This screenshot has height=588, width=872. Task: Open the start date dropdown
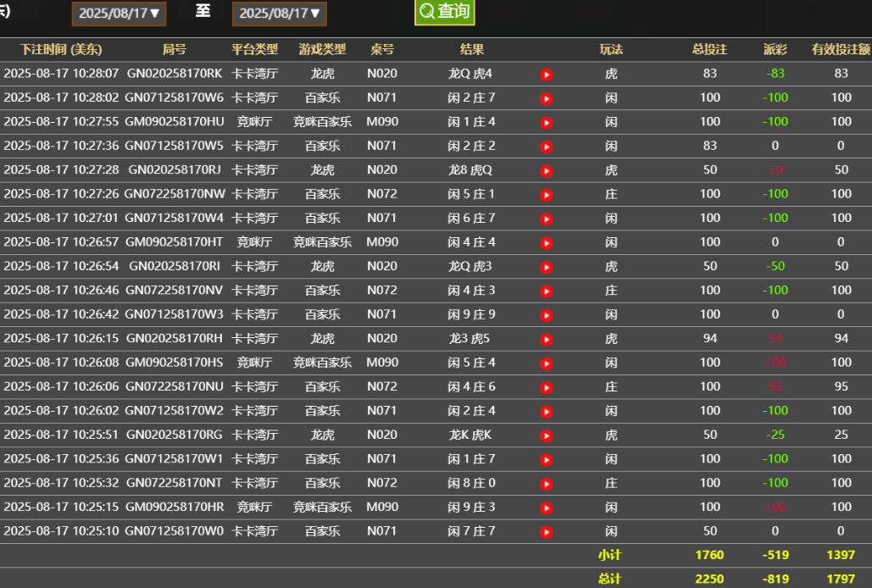click(119, 13)
